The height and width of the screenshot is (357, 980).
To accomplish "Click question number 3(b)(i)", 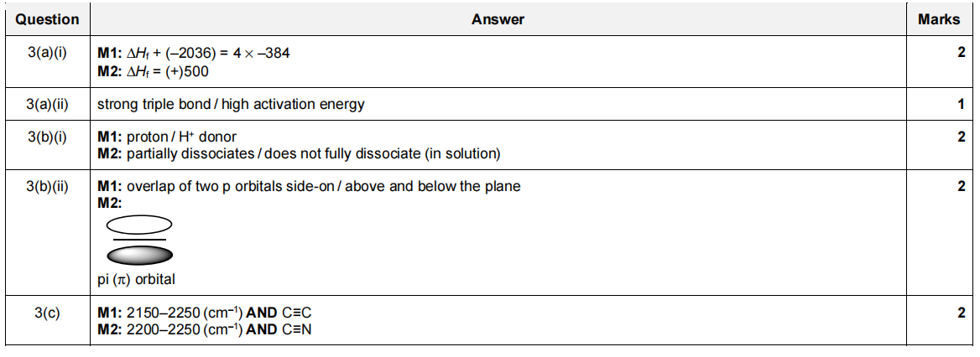I will [47, 137].
